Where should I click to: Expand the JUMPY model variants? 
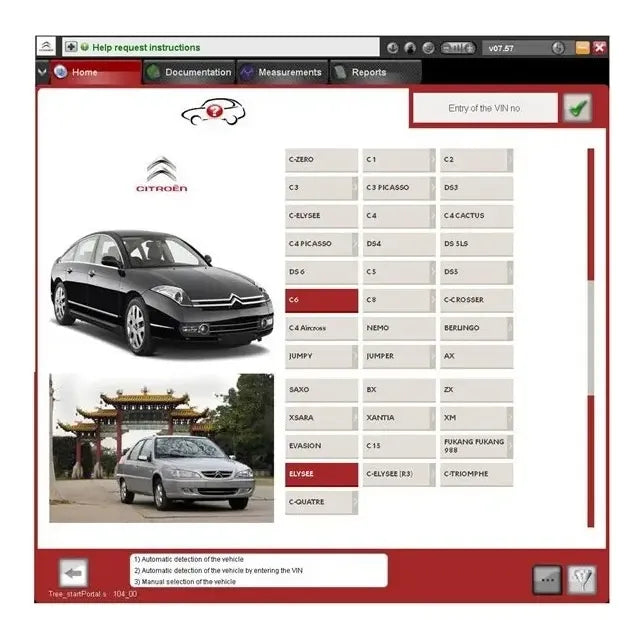[355, 356]
